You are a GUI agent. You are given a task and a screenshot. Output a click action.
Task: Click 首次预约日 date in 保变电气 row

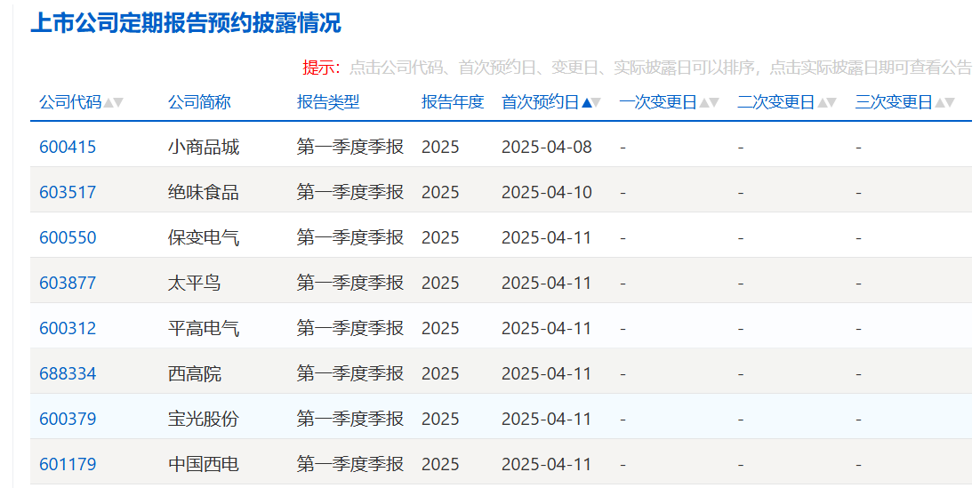546,237
